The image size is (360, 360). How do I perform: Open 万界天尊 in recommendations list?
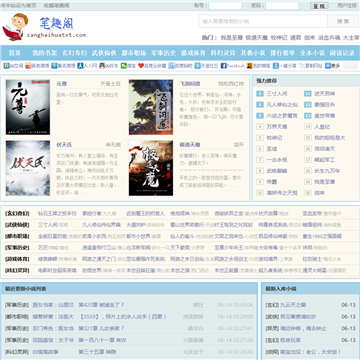click(x=277, y=127)
